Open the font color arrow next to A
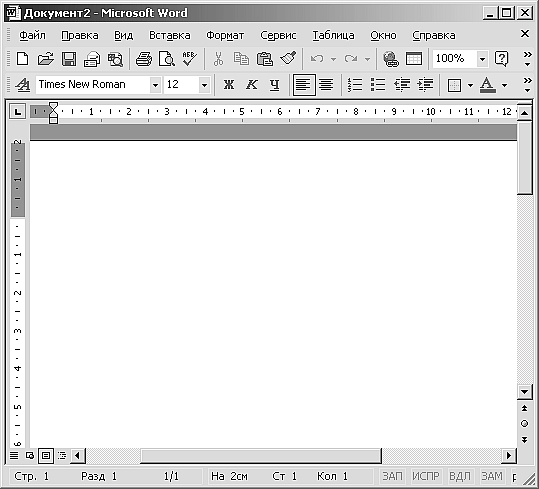This screenshot has height=489, width=539. coord(504,85)
